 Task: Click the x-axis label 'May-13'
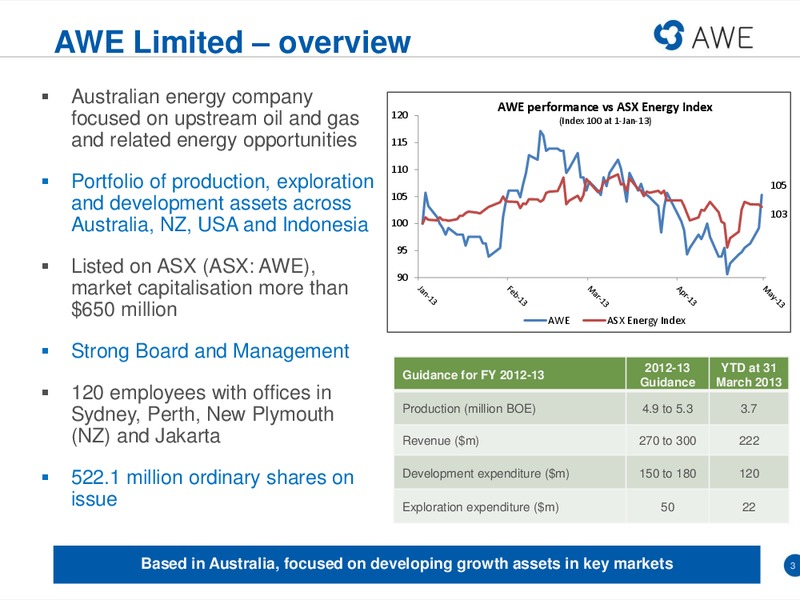coord(774,297)
